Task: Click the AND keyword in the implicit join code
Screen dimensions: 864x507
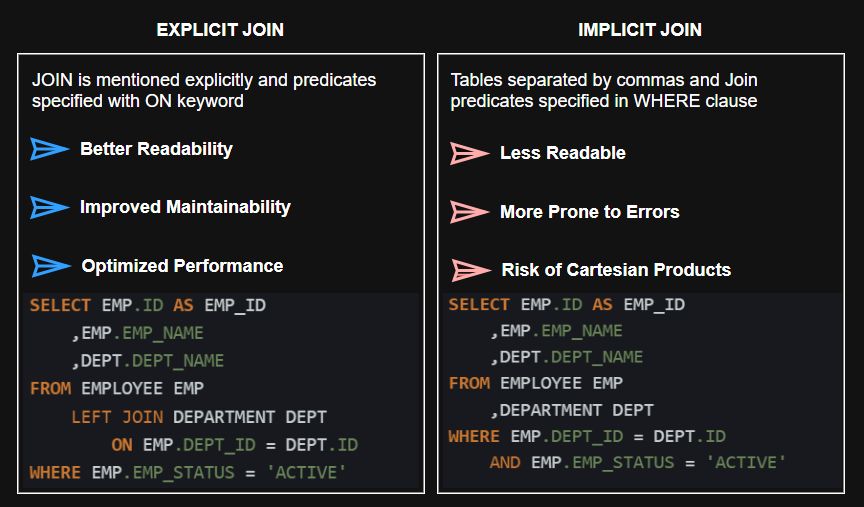Action: [x=505, y=462]
